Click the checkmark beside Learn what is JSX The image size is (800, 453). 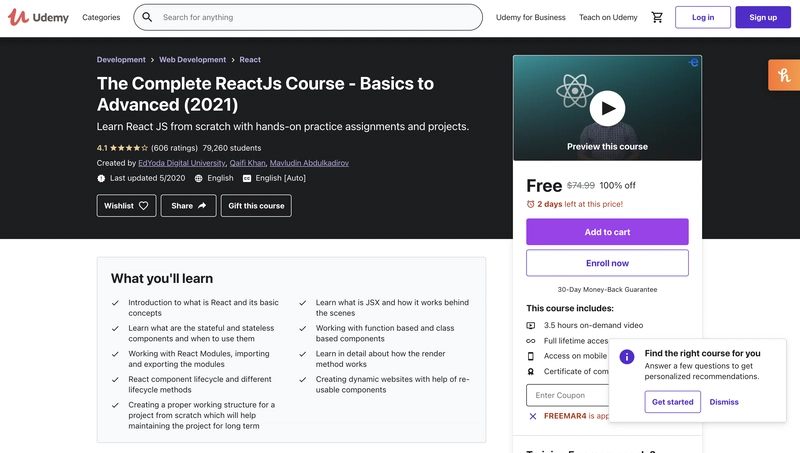pyautogui.click(x=303, y=303)
